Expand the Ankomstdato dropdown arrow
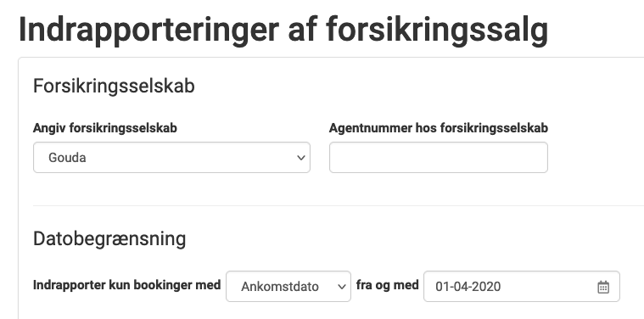The image size is (644, 319). pos(342,287)
